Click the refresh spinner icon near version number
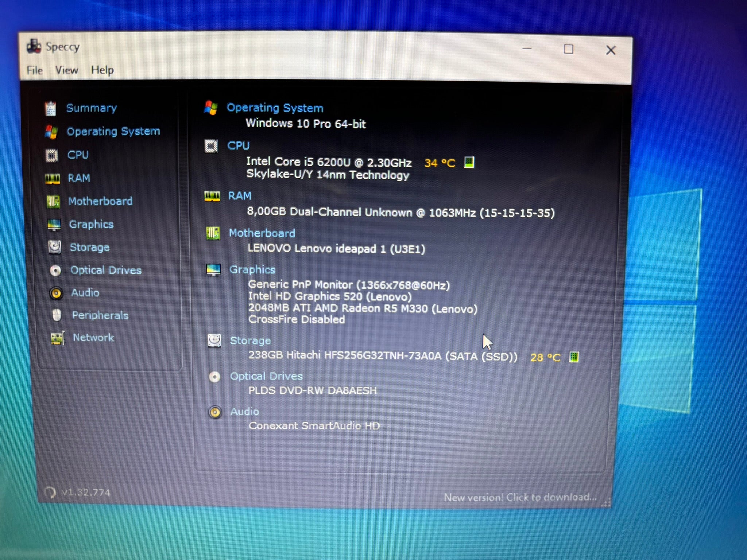This screenshot has width=747, height=560. tap(50, 493)
